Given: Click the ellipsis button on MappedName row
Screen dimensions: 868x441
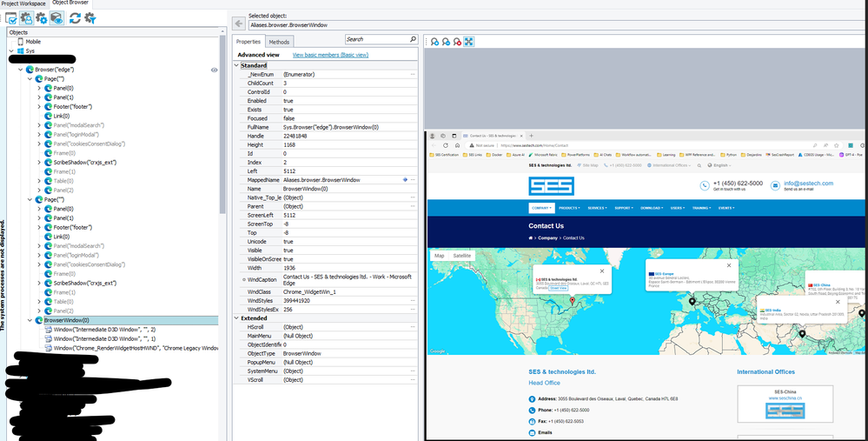Looking at the screenshot, I should click(413, 179).
